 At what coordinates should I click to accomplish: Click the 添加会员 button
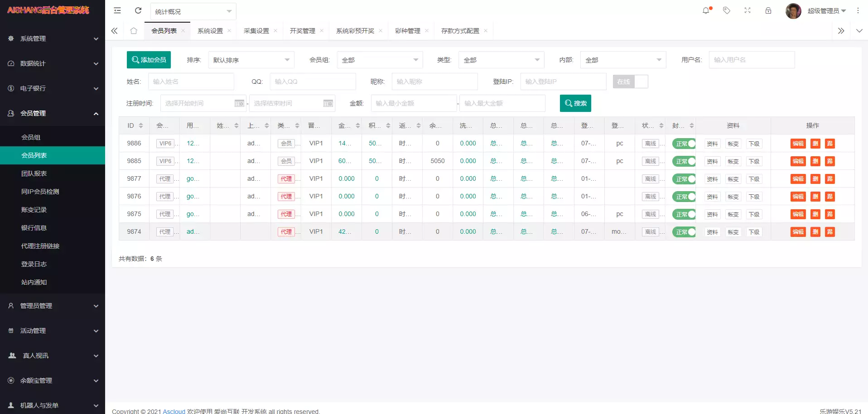pyautogui.click(x=149, y=59)
